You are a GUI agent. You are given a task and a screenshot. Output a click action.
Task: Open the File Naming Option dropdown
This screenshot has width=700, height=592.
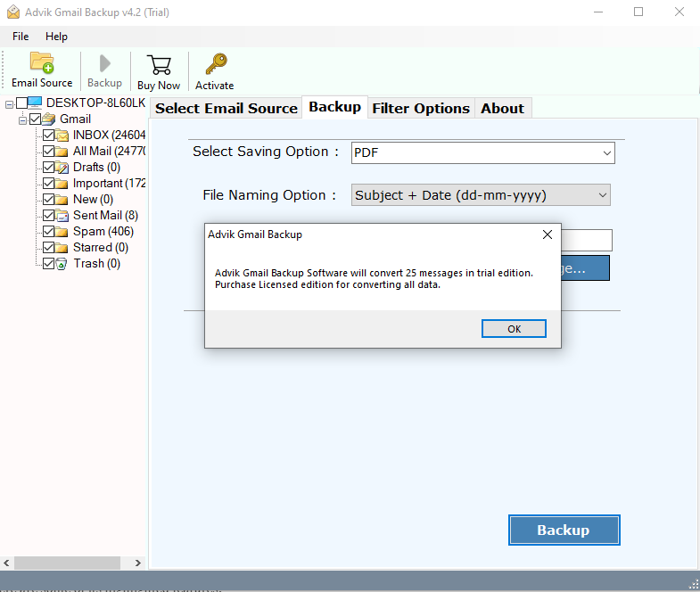coord(481,195)
